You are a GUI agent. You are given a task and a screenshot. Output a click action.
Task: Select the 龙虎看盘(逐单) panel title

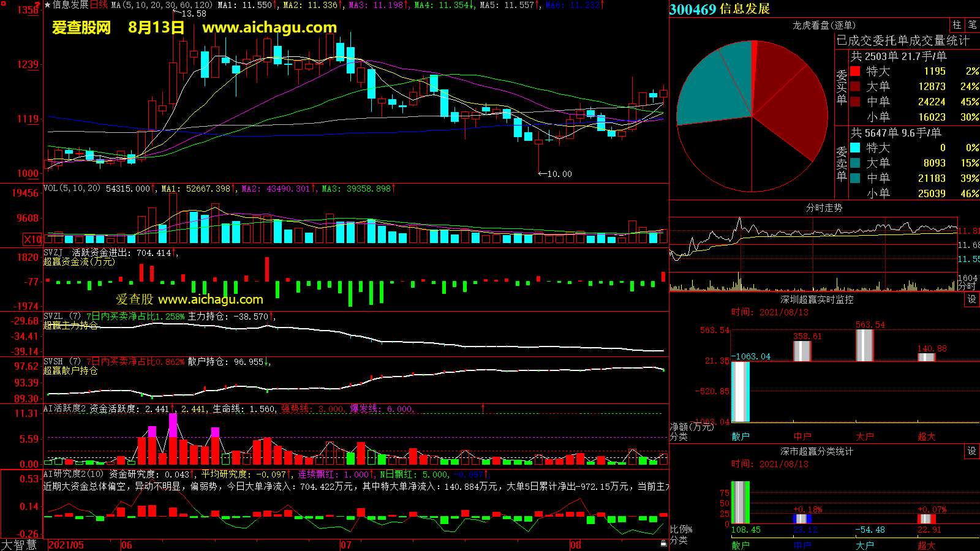pyautogui.click(x=824, y=25)
